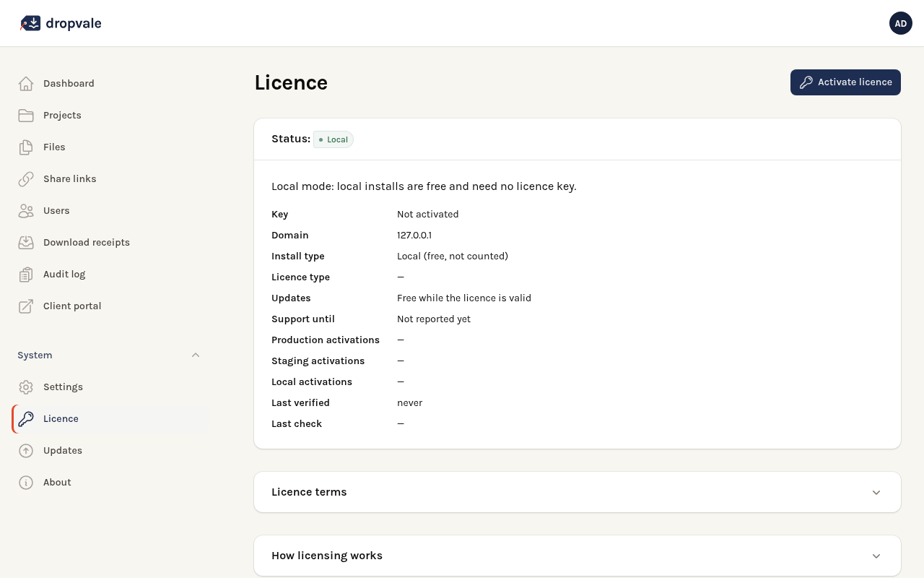The height and width of the screenshot is (578, 924).
Task: Click the 'Not activated' key value
Action: click(x=428, y=215)
